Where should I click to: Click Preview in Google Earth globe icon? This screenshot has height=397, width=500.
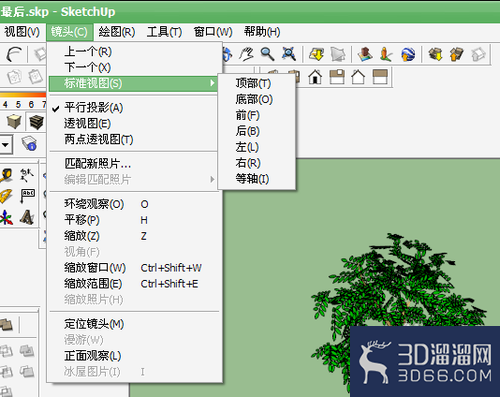[x=408, y=54]
